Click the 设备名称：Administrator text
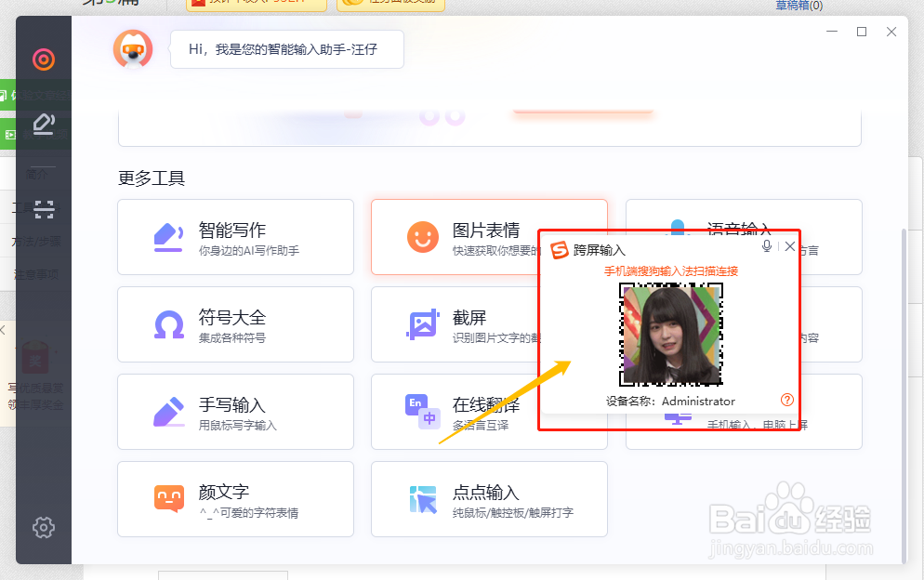The width and height of the screenshot is (924, 580). pos(670,401)
